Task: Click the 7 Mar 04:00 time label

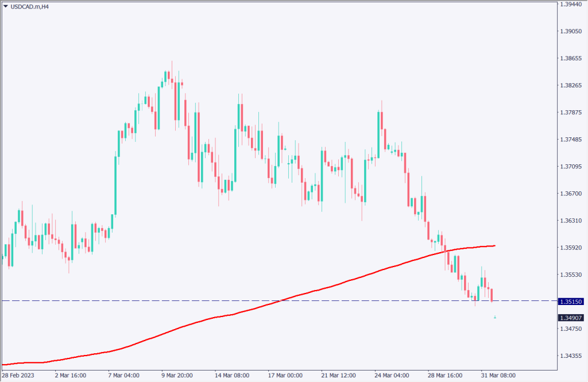Action: [x=123, y=376]
